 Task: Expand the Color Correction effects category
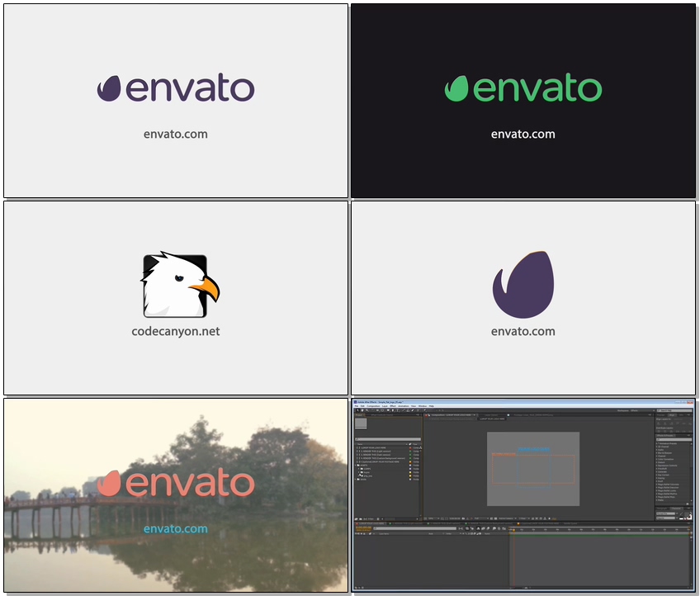(x=656, y=459)
